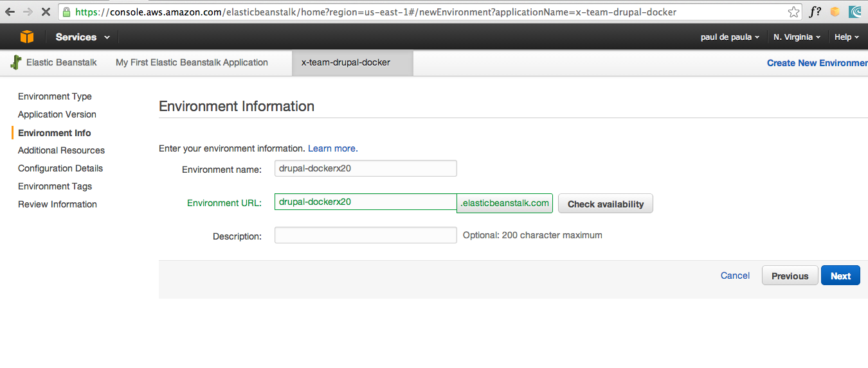Click the green padlock security icon
This screenshot has height=368, width=868.
(x=66, y=12)
